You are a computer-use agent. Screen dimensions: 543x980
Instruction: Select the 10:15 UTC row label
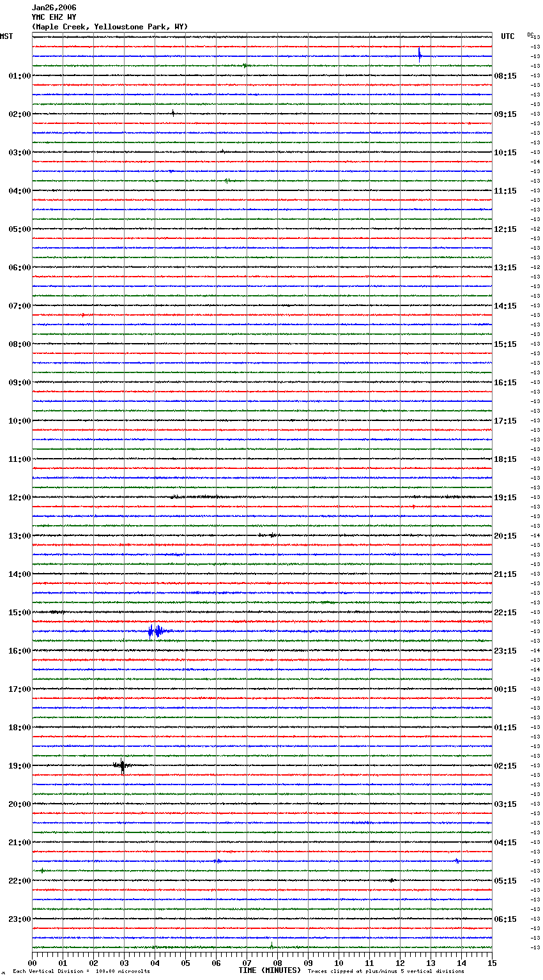point(505,153)
